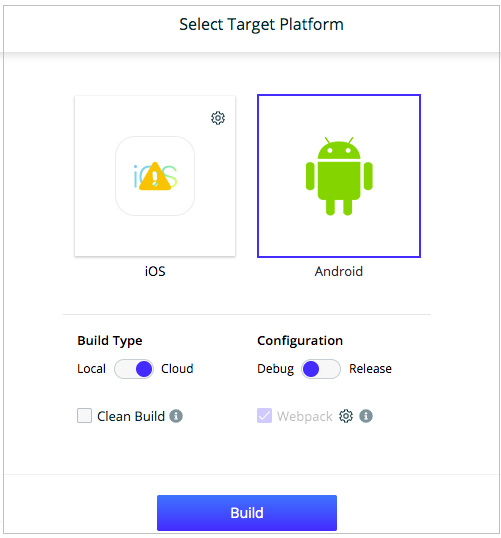Screen dimensions: 501x538
Task: Choose Debug configuration label
Action: click(276, 369)
